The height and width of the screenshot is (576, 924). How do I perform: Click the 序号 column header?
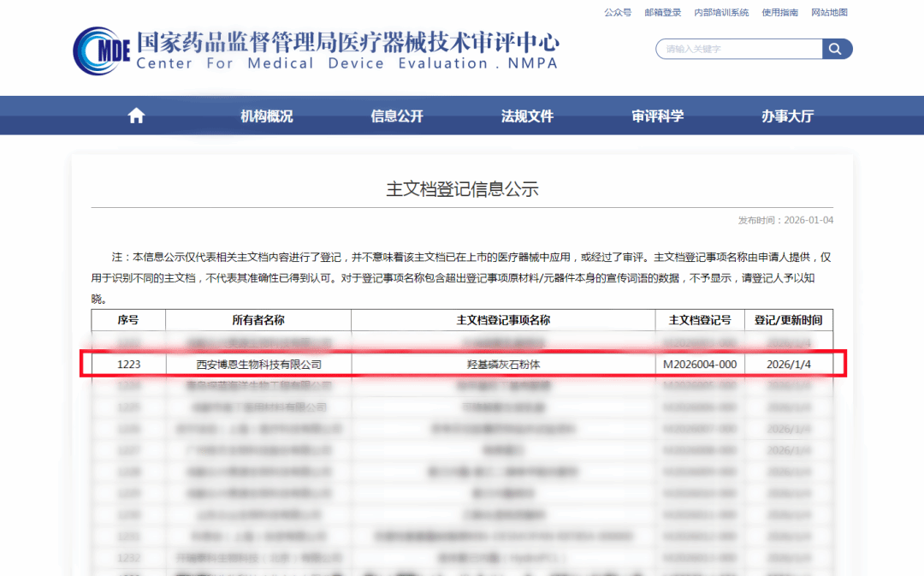(128, 320)
